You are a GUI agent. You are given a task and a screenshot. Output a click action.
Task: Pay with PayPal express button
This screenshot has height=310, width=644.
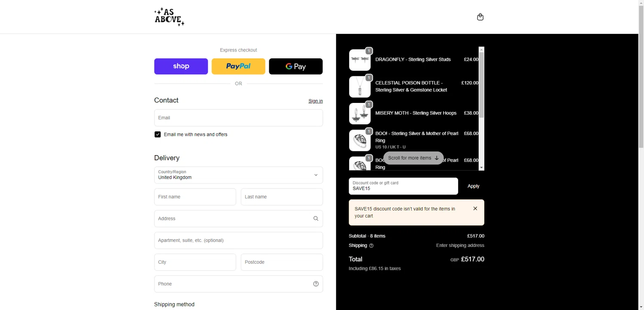point(238,66)
